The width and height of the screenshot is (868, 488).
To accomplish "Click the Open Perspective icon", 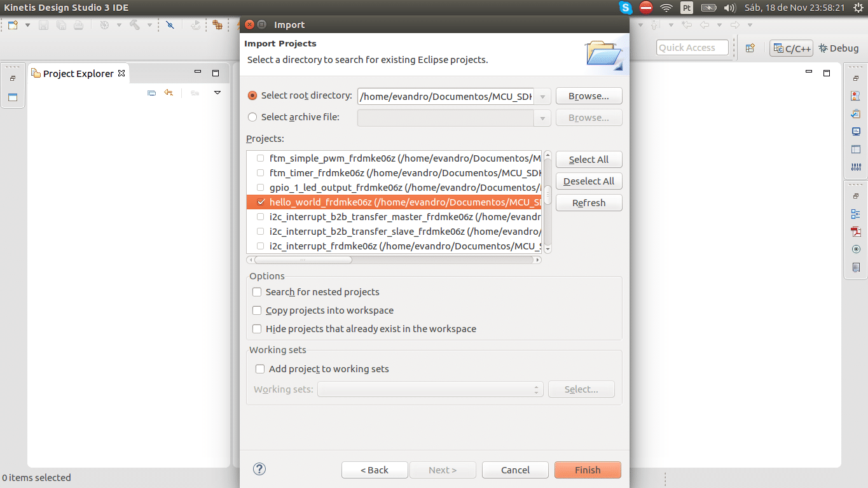I will tap(750, 48).
